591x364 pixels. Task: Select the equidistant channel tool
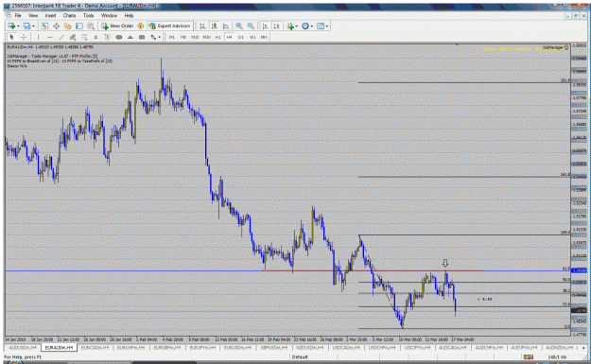(x=73, y=37)
